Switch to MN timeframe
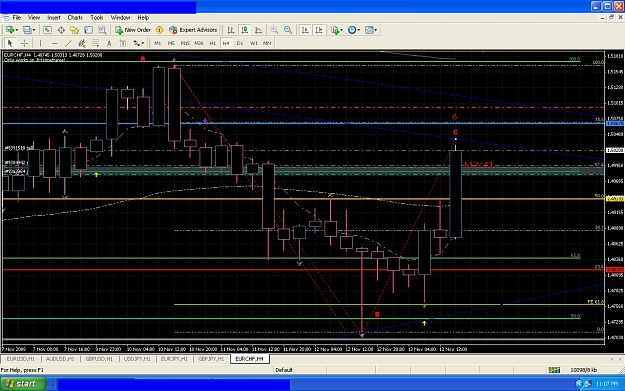This screenshot has width=625, height=391. [267, 43]
